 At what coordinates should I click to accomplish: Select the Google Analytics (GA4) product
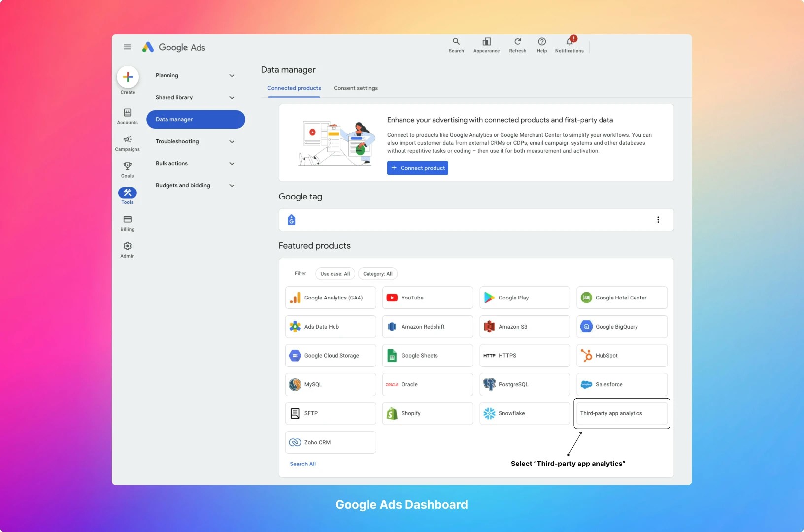pyautogui.click(x=331, y=298)
